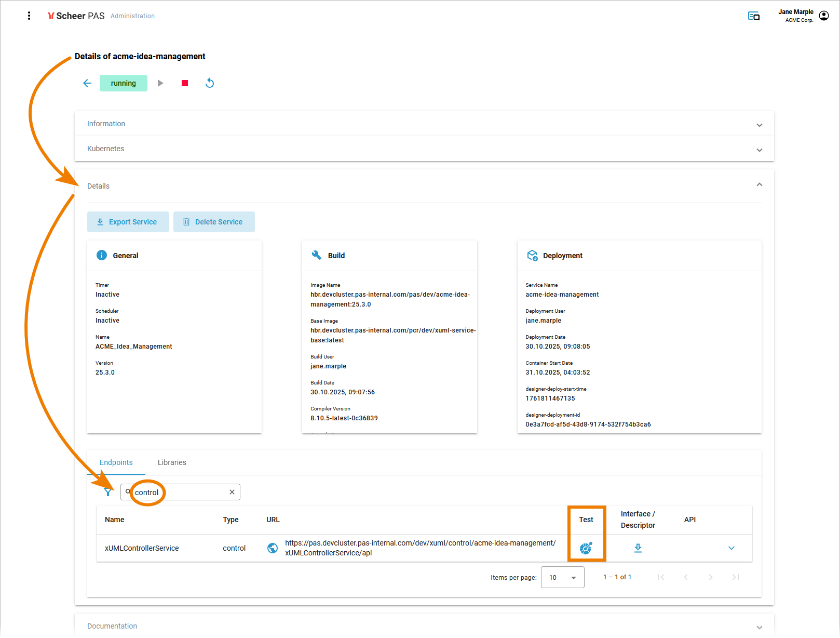Open the three-dot main menu
Image resolution: width=840 pixels, height=638 pixels.
coord(29,16)
